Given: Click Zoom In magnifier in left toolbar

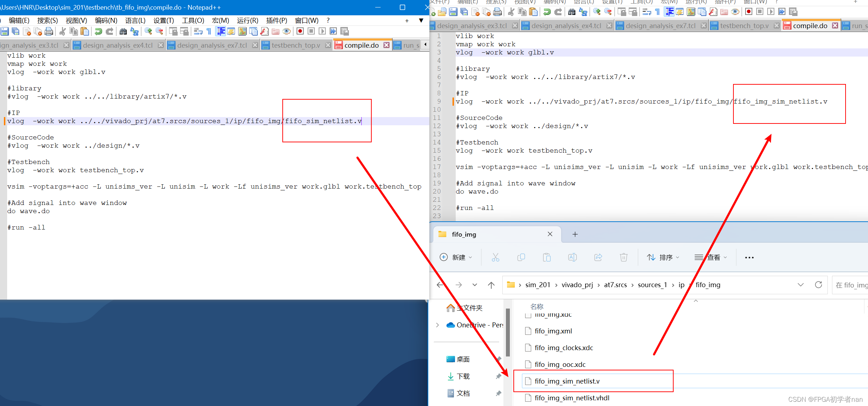Looking at the screenshot, I should pyautogui.click(x=148, y=32).
